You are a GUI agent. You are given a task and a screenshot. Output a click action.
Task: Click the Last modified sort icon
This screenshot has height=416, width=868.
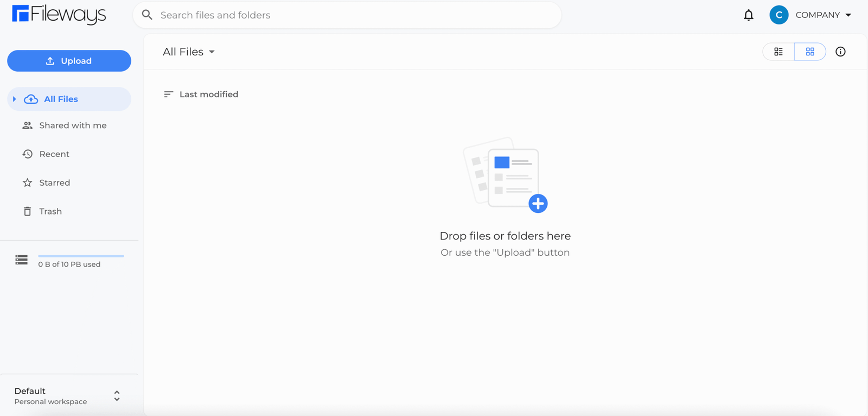click(x=168, y=94)
